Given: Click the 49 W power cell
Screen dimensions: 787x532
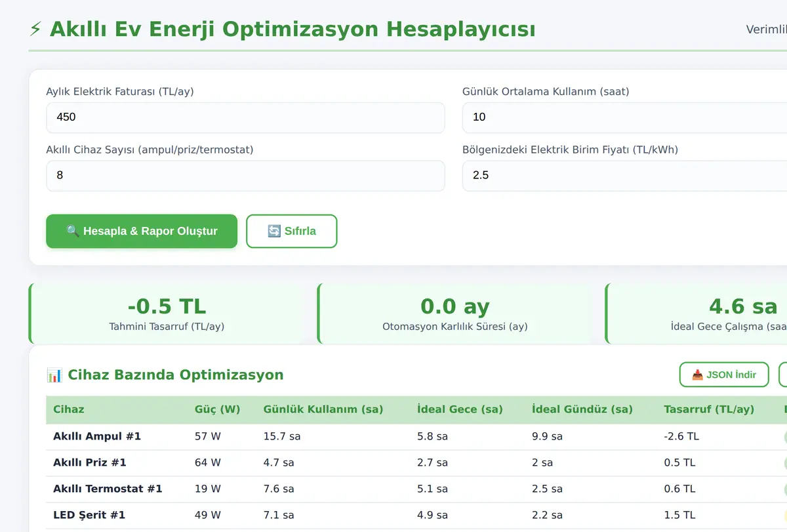Looking at the screenshot, I should coord(208,515).
